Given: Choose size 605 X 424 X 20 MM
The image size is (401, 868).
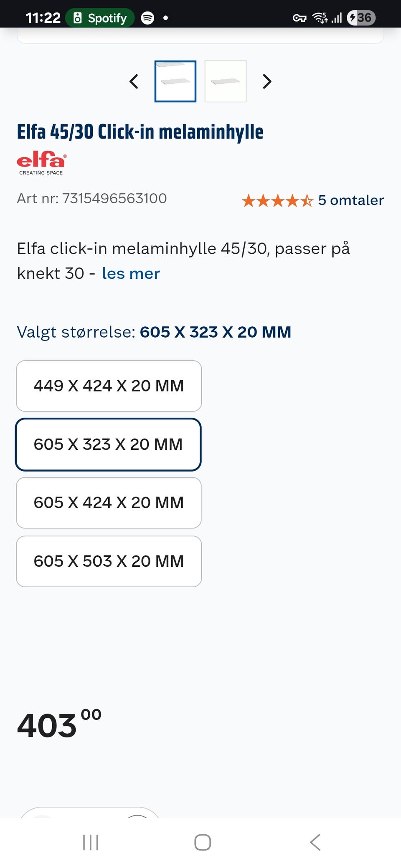Looking at the screenshot, I should point(109,503).
